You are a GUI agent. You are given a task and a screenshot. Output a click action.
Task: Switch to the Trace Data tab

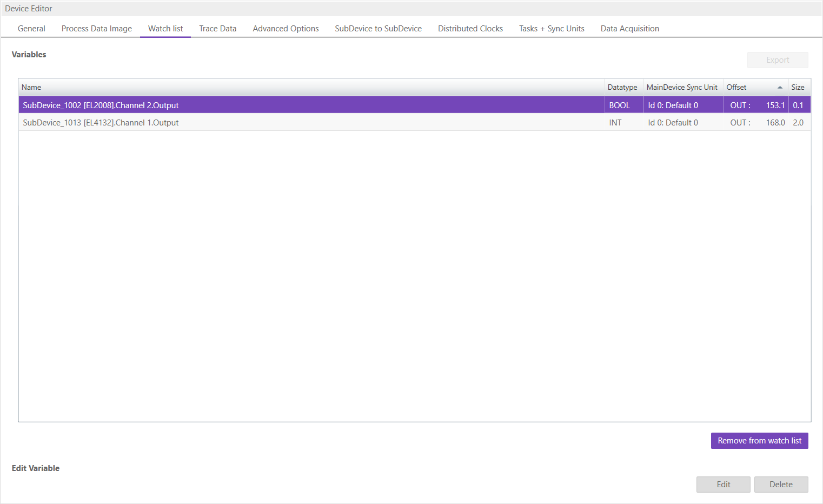217,28
